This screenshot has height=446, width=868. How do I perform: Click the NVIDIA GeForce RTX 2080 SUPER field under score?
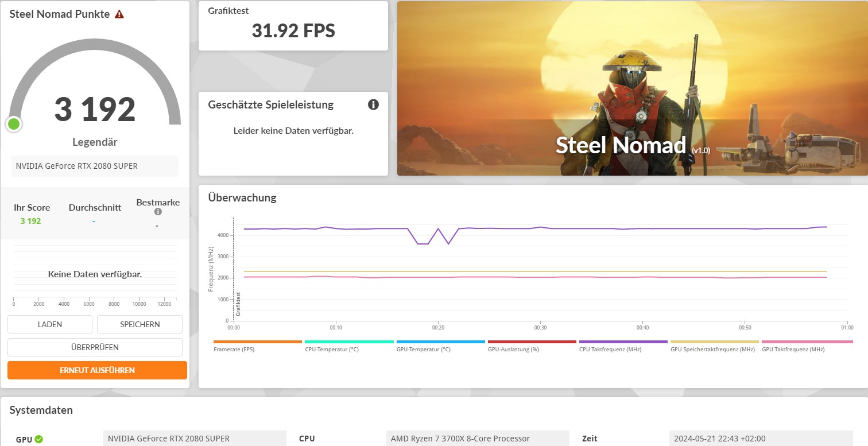click(95, 166)
